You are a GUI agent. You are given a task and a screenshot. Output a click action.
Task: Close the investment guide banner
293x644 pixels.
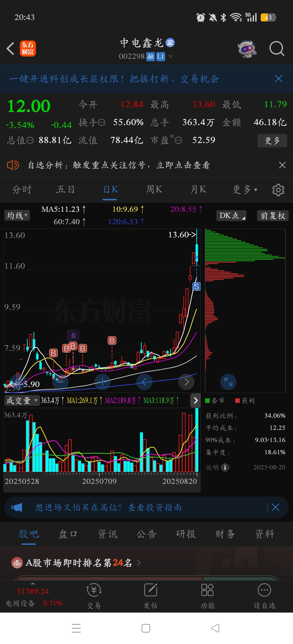tap(275, 507)
